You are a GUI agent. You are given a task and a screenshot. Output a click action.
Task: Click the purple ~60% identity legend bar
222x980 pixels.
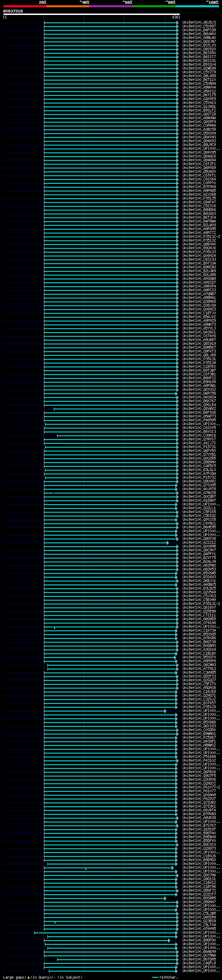111,6
